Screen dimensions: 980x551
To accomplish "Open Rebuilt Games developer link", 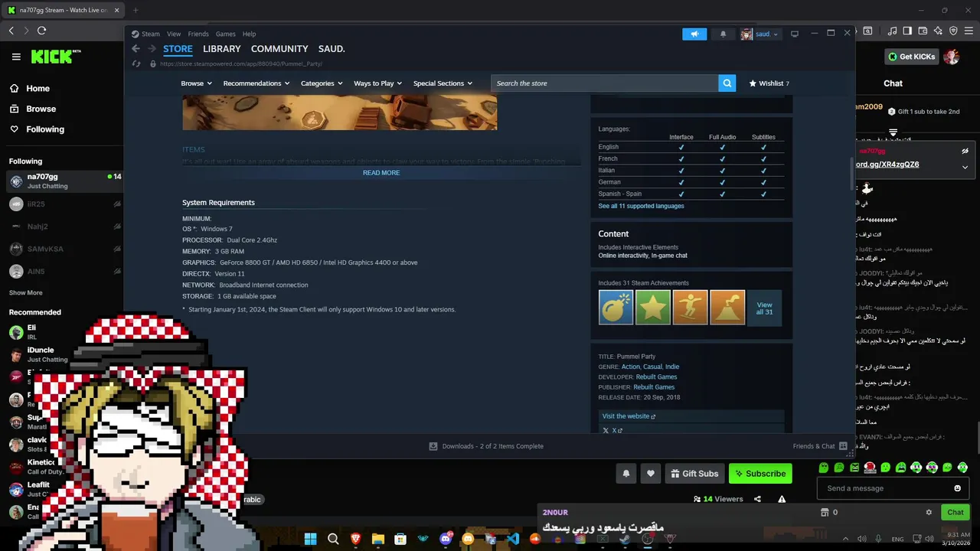I will [656, 377].
